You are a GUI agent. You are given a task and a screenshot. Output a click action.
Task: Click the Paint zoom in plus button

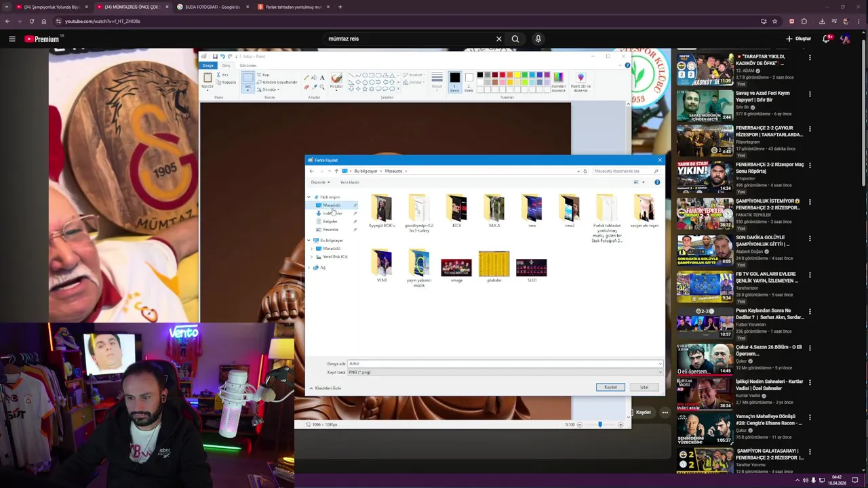(620, 424)
